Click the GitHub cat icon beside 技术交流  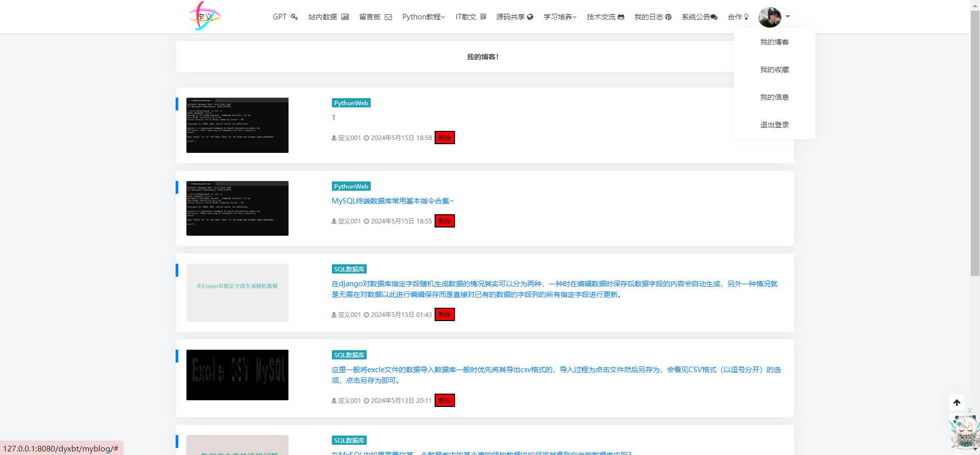(x=621, y=17)
